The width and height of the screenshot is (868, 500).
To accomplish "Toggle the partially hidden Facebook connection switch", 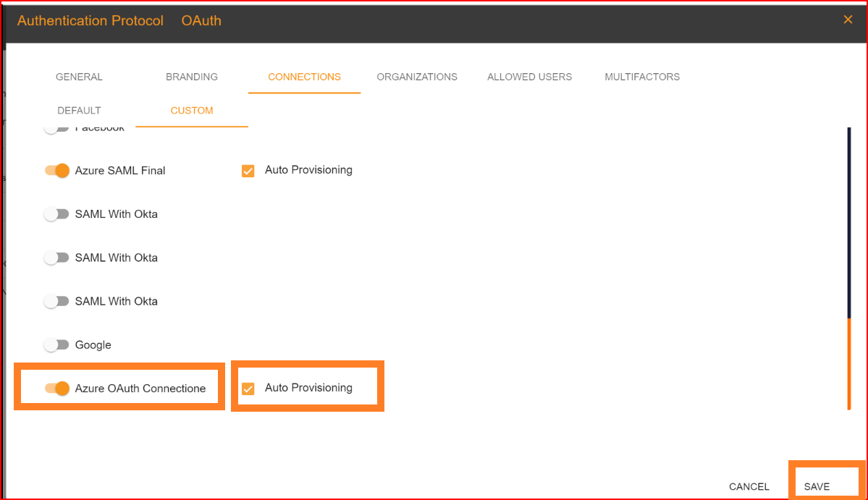I will click(57, 130).
